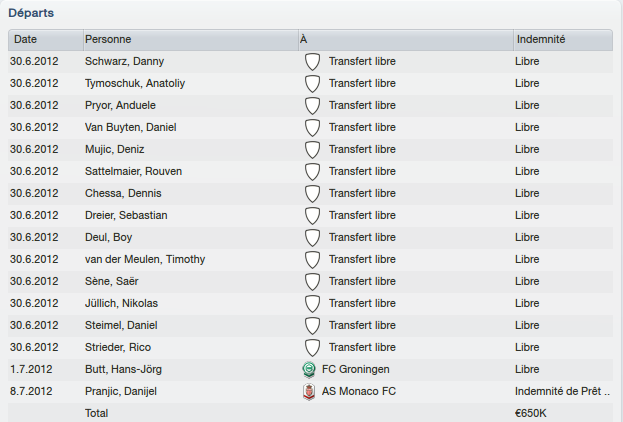This screenshot has width=623, height=422.
Task: Click the shield icon in Van Buyten row
Action: coord(312,128)
